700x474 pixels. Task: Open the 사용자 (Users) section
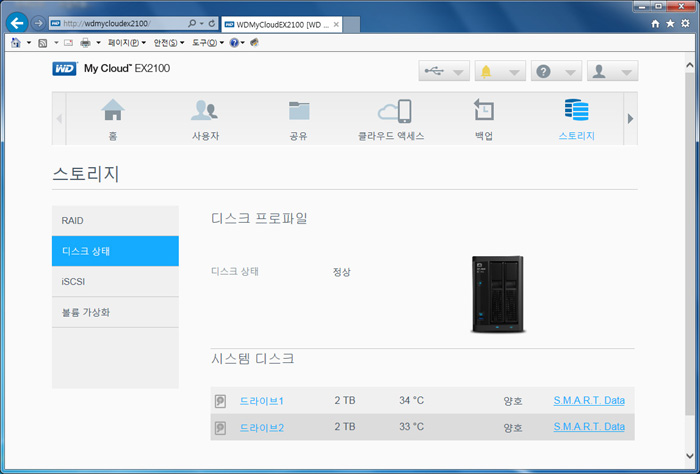(x=205, y=119)
